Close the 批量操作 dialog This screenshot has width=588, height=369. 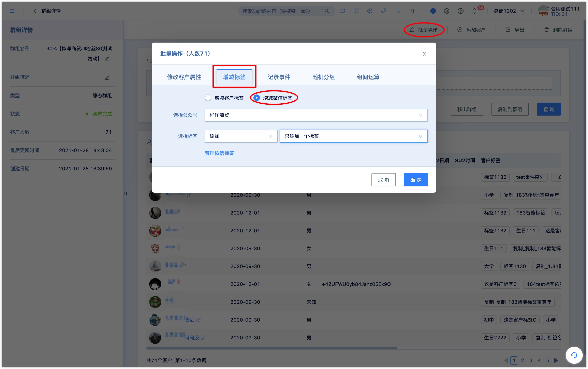tap(425, 54)
